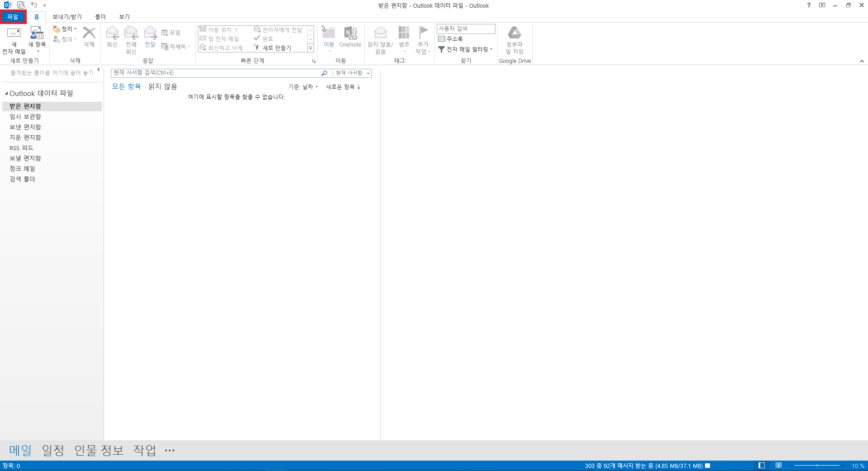Open the 전자 메일 필터링 dropdown
This screenshot has height=471, width=868.
(x=465, y=49)
